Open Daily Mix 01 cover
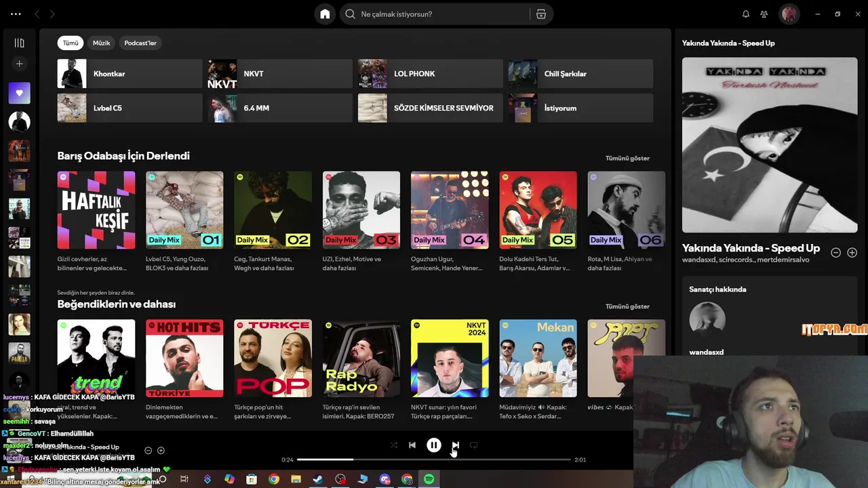The width and height of the screenshot is (868, 488). [x=184, y=210]
